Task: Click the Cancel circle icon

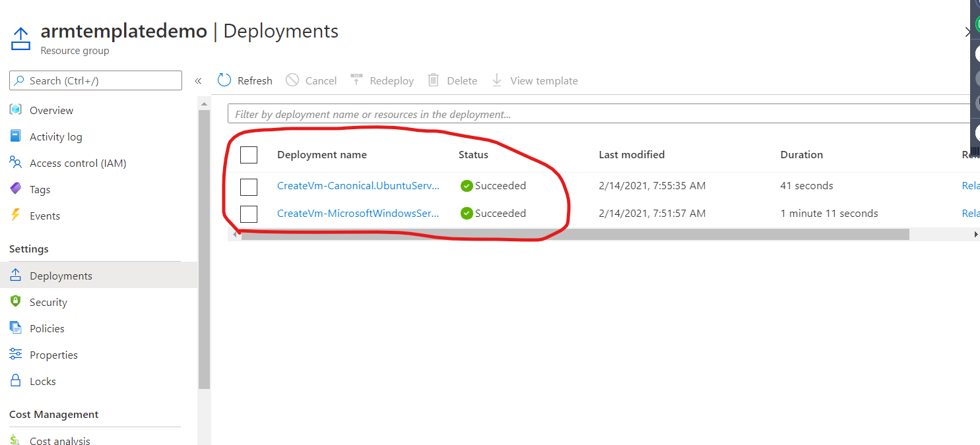Action: coord(292,80)
